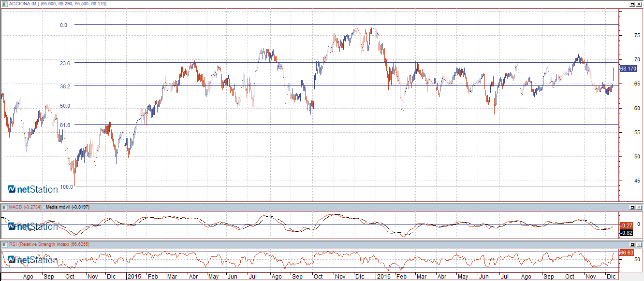Close the RSI indicator panel
This screenshot has height=281, width=644.
[639, 244]
